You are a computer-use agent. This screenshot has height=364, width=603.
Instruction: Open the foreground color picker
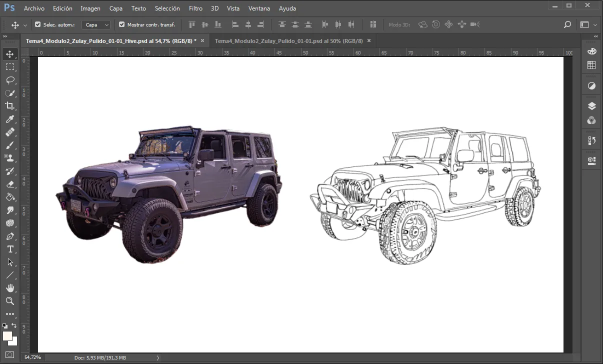(x=7, y=335)
